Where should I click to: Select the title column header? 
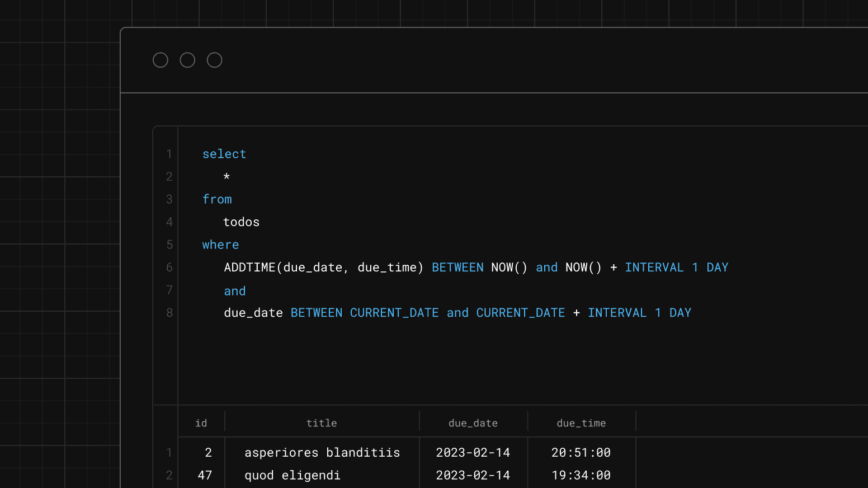click(x=322, y=423)
